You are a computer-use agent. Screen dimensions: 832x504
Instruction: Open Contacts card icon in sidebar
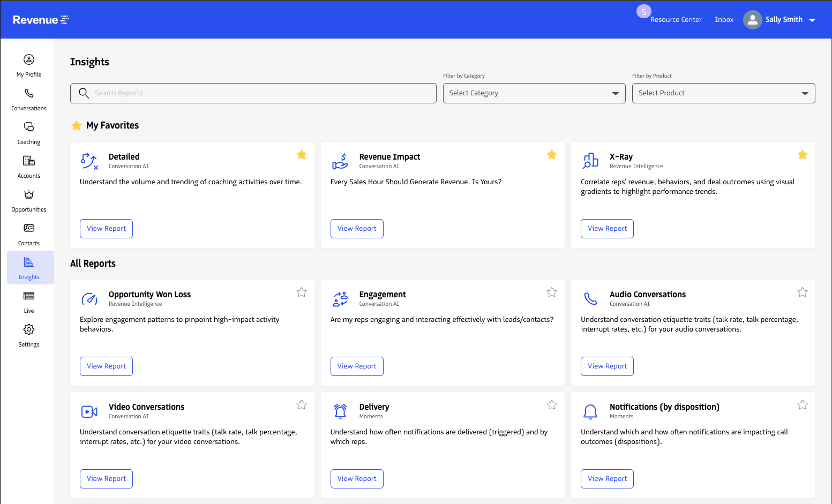click(29, 229)
